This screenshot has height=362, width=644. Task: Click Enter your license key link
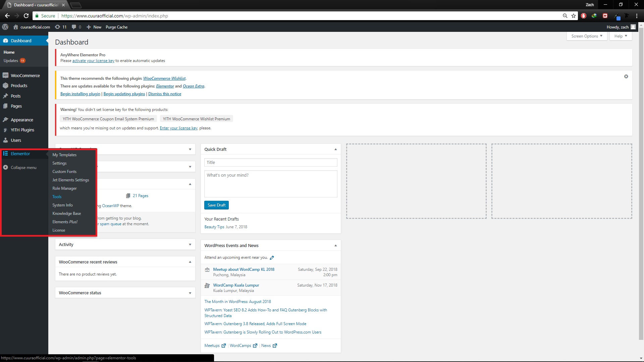point(178,128)
